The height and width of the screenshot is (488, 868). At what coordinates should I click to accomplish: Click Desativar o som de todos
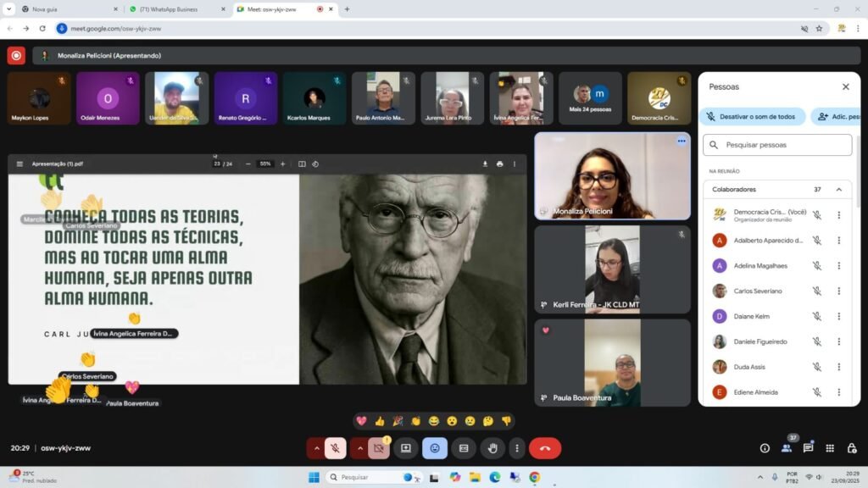pyautogui.click(x=751, y=117)
